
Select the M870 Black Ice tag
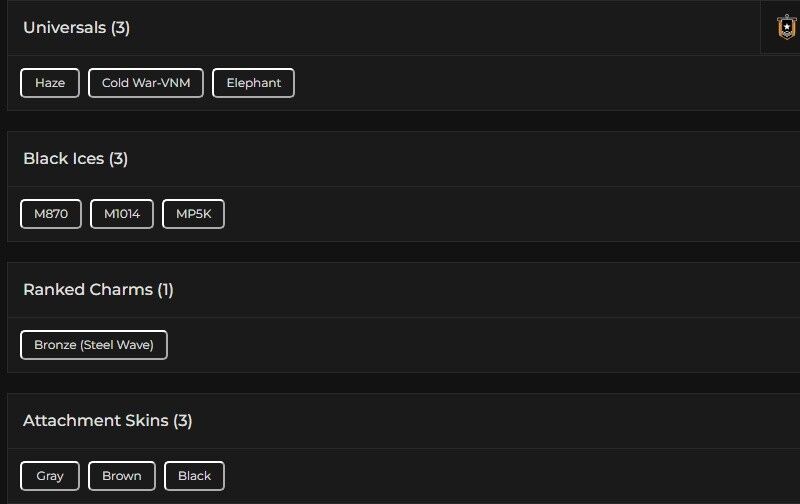coord(51,214)
